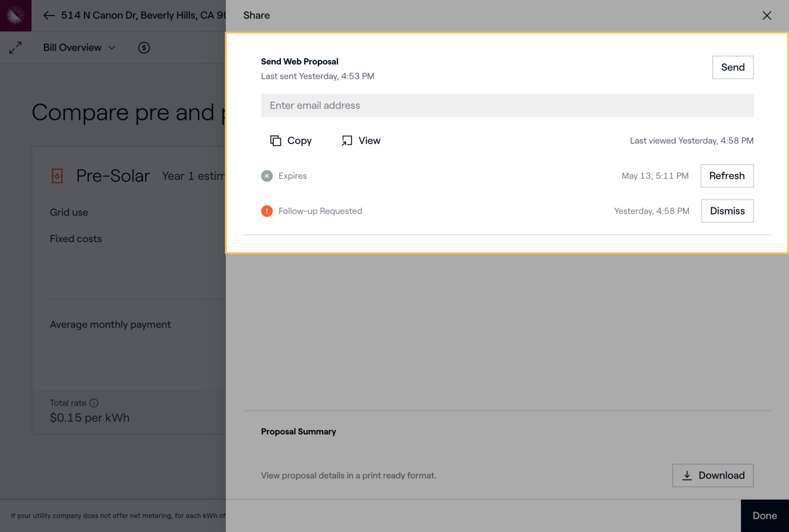The image size is (789, 532).
Task: Click the Follow-up Requested label
Action: point(320,211)
